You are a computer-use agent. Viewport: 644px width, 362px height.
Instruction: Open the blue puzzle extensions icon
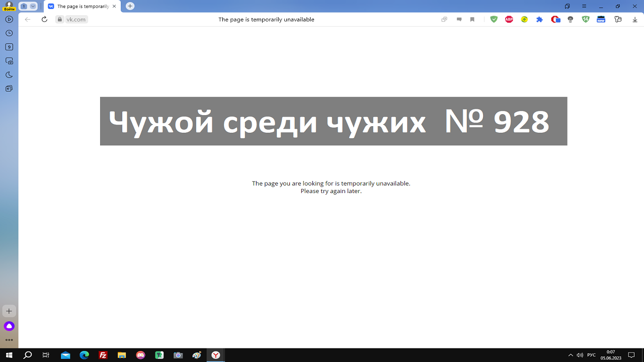(x=539, y=19)
